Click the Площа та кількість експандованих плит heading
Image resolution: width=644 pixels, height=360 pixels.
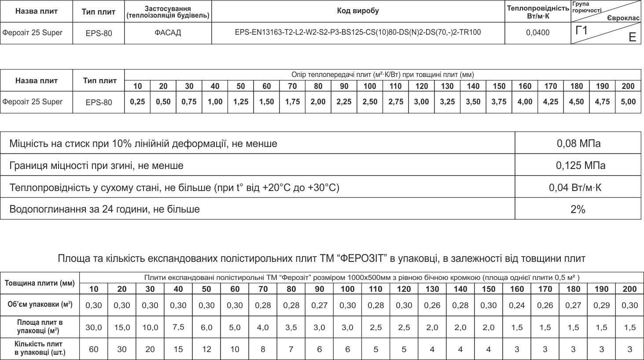[x=322, y=258]
